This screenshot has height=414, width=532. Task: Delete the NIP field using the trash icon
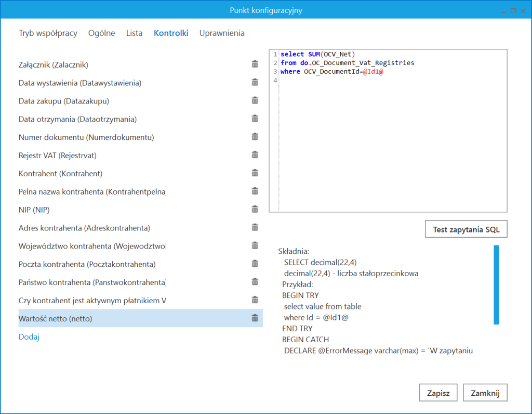click(x=255, y=209)
